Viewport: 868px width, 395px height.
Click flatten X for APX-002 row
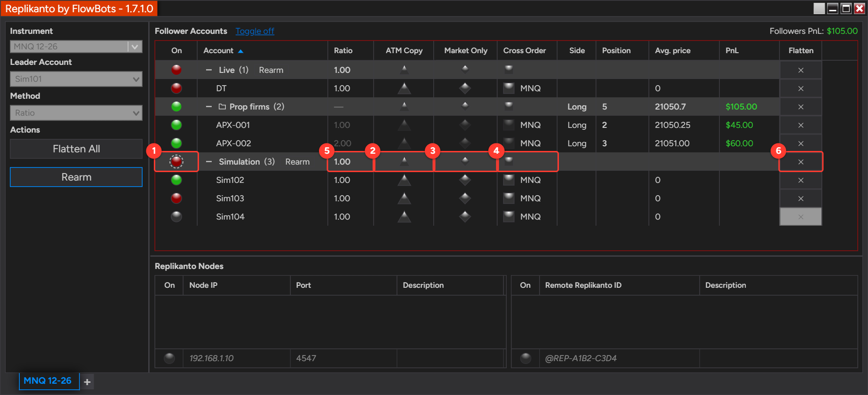[x=801, y=143]
